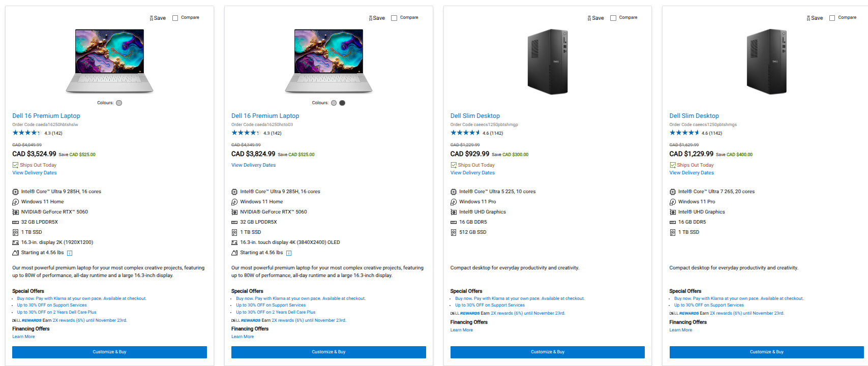This screenshot has height=366, width=868.
Task: Enable Compare on the first Dell 16 Premium Laptop
Action: click(x=175, y=17)
